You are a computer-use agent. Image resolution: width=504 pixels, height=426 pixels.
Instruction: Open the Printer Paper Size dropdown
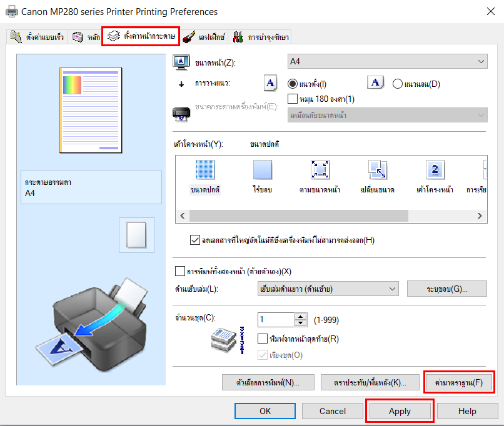387,115
